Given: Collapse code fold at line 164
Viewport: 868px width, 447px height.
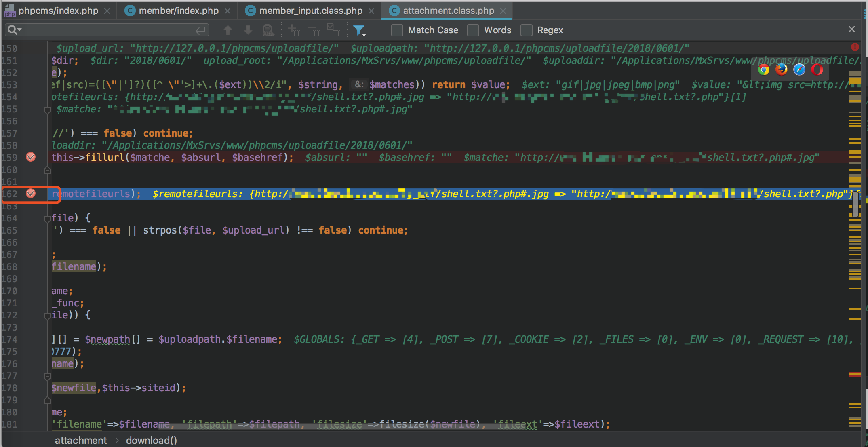Looking at the screenshot, I should click(x=47, y=219).
